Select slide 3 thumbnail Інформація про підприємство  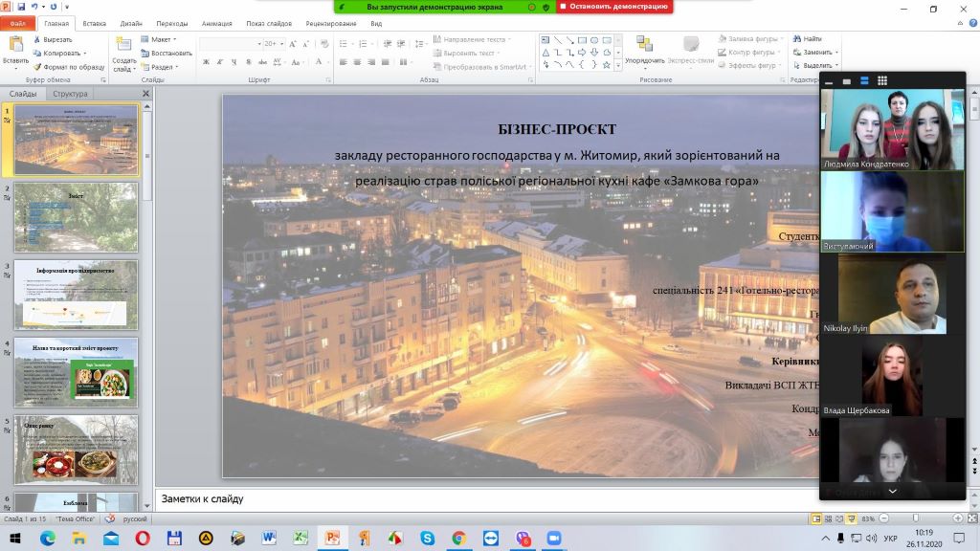(x=77, y=295)
